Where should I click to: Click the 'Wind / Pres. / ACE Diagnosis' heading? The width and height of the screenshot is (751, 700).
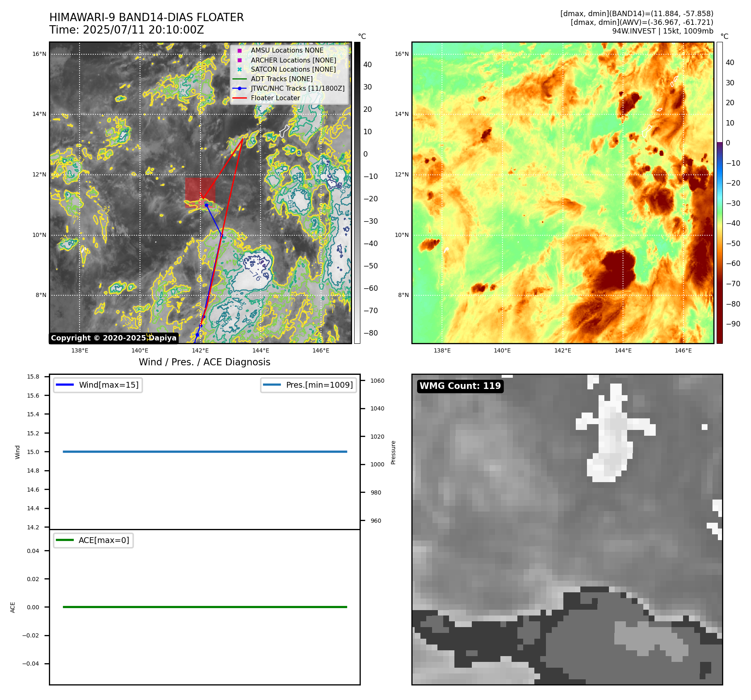(x=205, y=362)
